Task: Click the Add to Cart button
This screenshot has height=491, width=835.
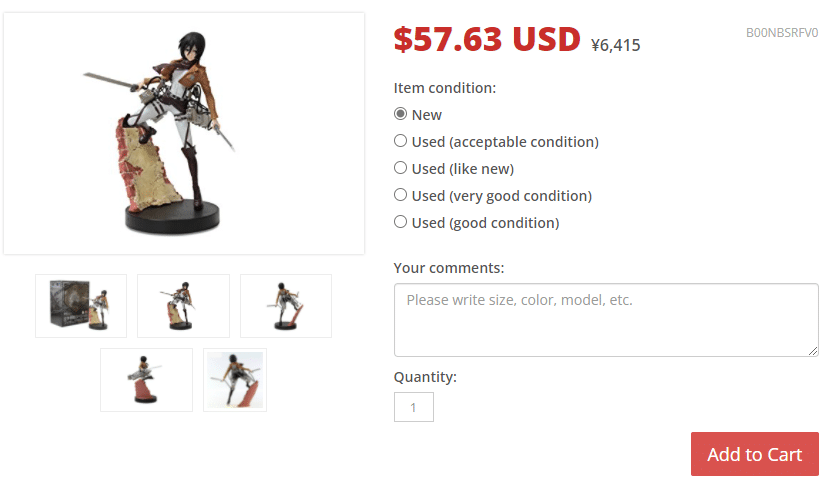Action: point(755,454)
